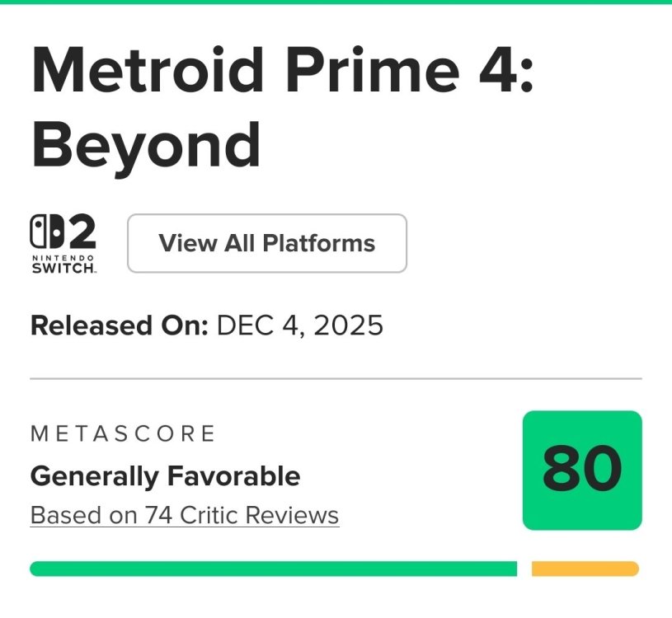672x618 pixels.
Task: Click the yellow mixed segment of the score bar
Action: pyautogui.click(x=585, y=569)
